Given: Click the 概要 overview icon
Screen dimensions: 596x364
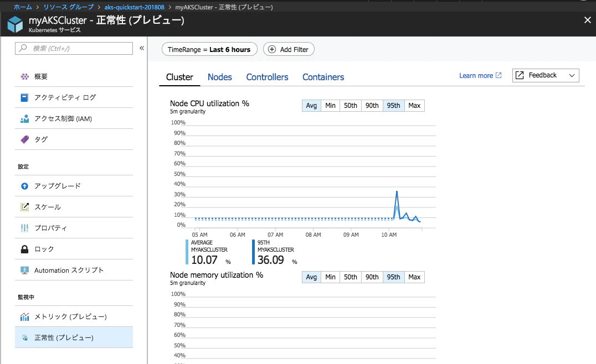Looking at the screenshot, I should [x=25, y=77].
